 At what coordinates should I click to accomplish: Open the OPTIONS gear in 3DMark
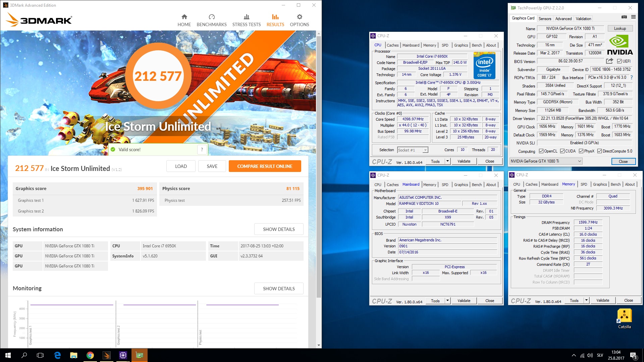(x=300, y=17)
